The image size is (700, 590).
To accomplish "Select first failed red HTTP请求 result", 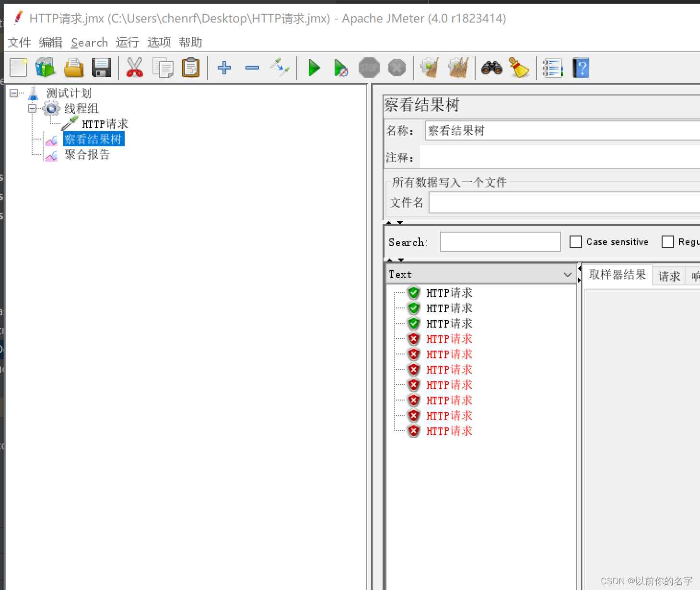I will [449, 339].
